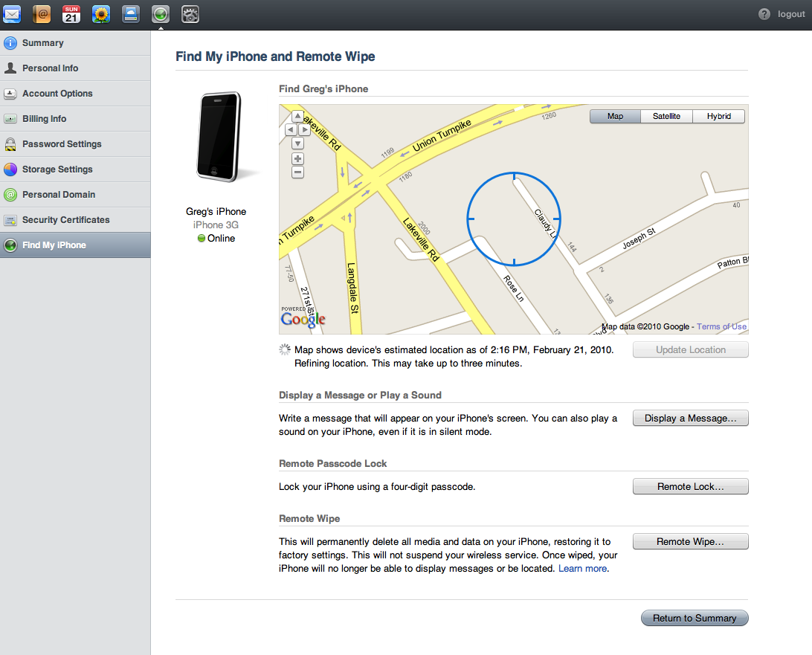Click the Union Turnpike label on the map
Screen dimensions: 812x655
[x=442, y=135]
